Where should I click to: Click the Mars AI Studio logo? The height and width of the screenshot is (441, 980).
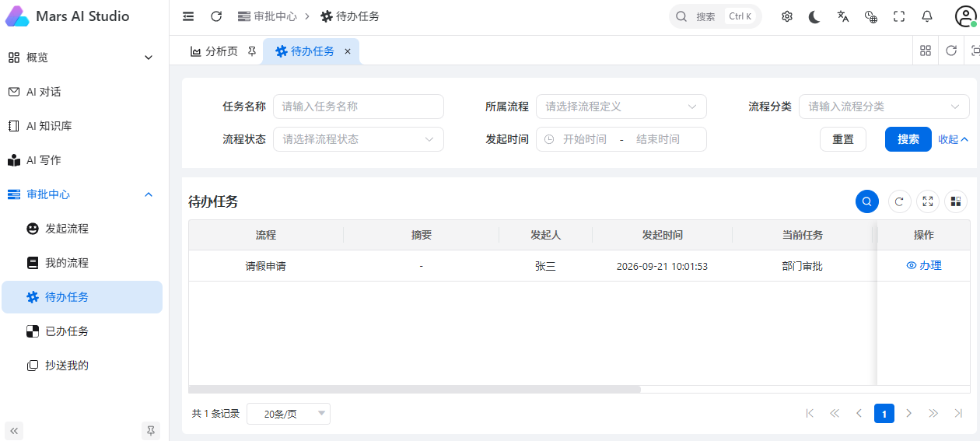coord(17,16)
